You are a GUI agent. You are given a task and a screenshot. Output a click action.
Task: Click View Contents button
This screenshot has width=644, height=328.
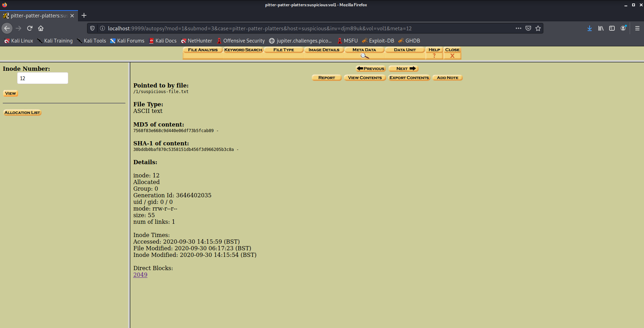tap(365, 78)
